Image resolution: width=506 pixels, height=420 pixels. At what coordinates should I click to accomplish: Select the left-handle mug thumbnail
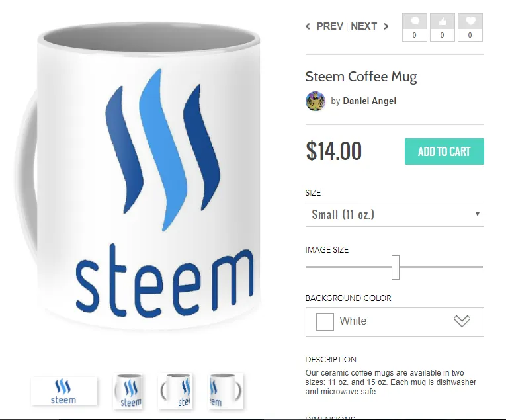(175, 392)
